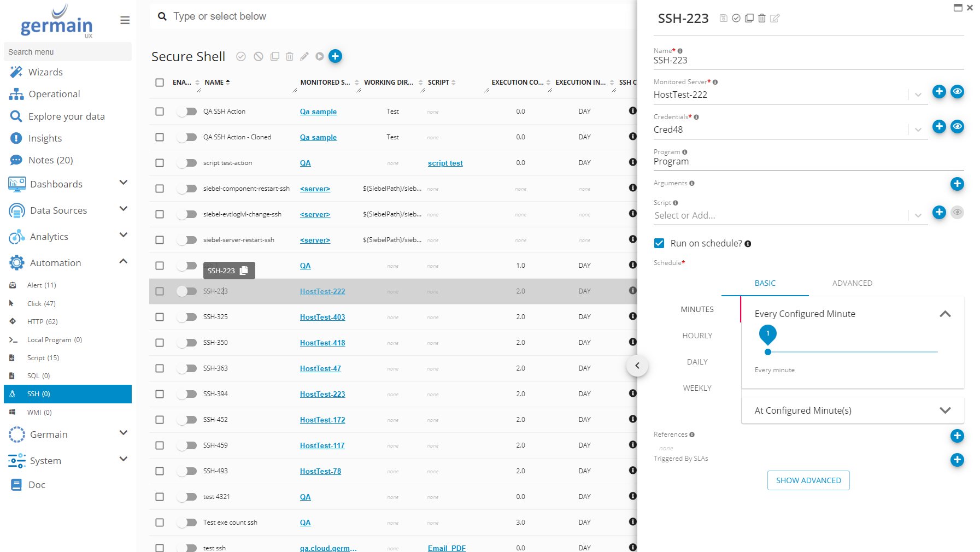Click the eye icon next to Monitored Server

957,92
